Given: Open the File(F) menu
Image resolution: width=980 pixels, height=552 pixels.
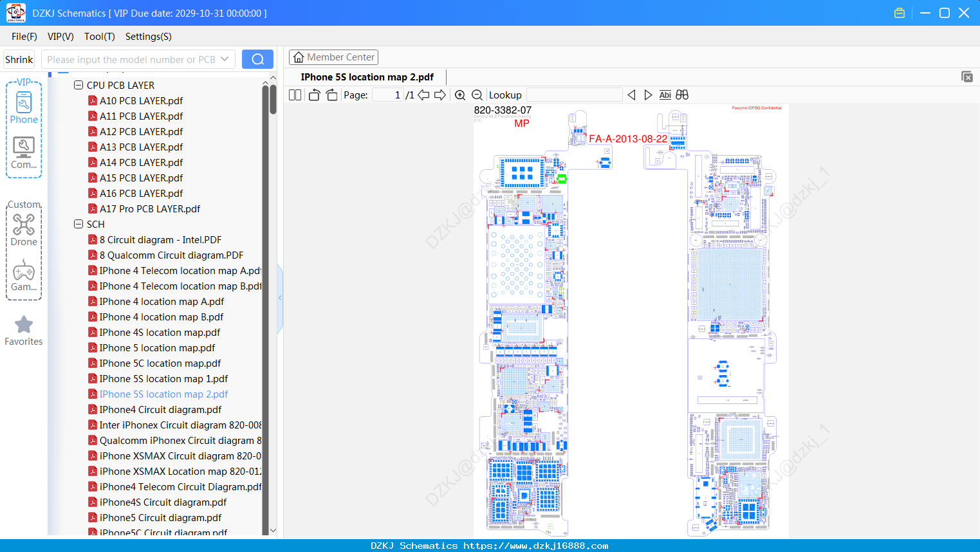Looking at the screenshot, I should click(x=24, y=37).
